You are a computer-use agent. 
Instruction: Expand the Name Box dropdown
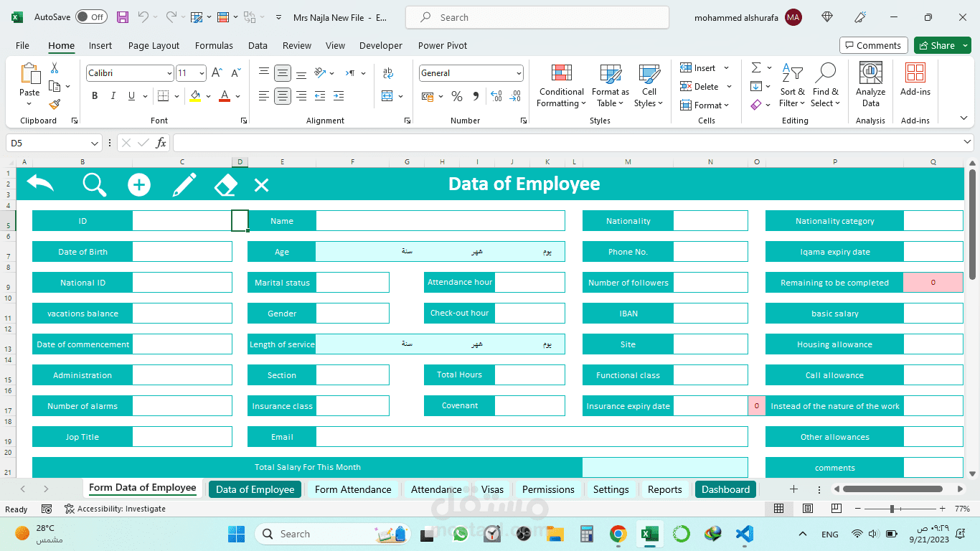95,143
